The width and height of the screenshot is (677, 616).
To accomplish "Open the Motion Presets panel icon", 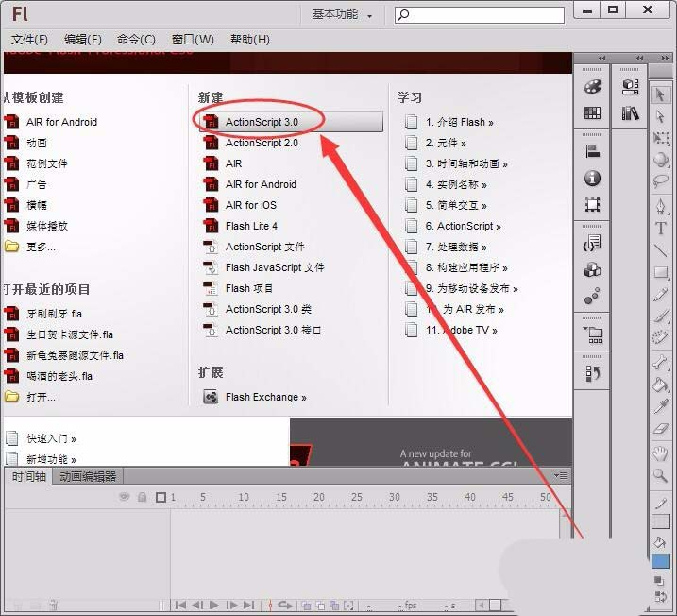I will point(592,296).
